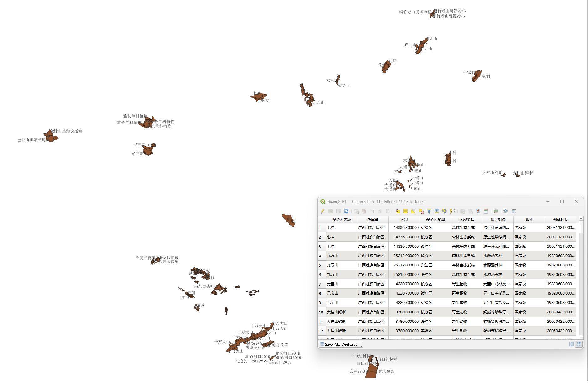This screenshot has height=385, width=588.
Task: Zoom map to selected rows
Action: [452, 211]
